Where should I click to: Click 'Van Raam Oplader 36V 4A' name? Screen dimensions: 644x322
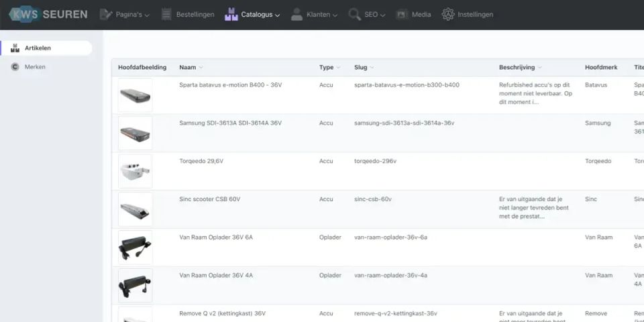tap(216, 275)
